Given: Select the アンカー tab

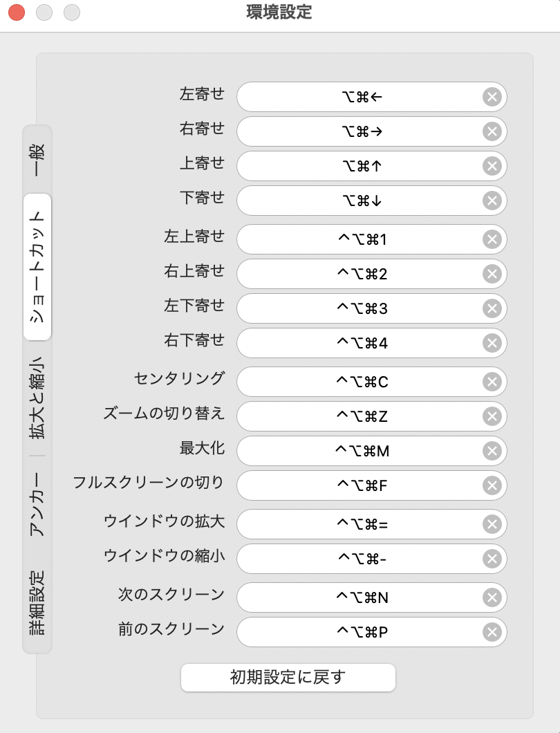Looking at the screenshot, I should coord(37,503).
